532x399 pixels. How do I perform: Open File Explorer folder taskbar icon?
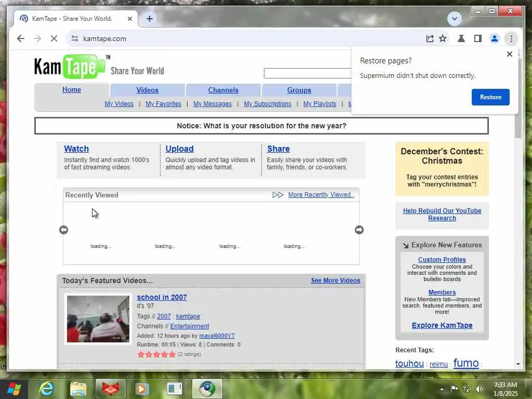pos(78,389)
